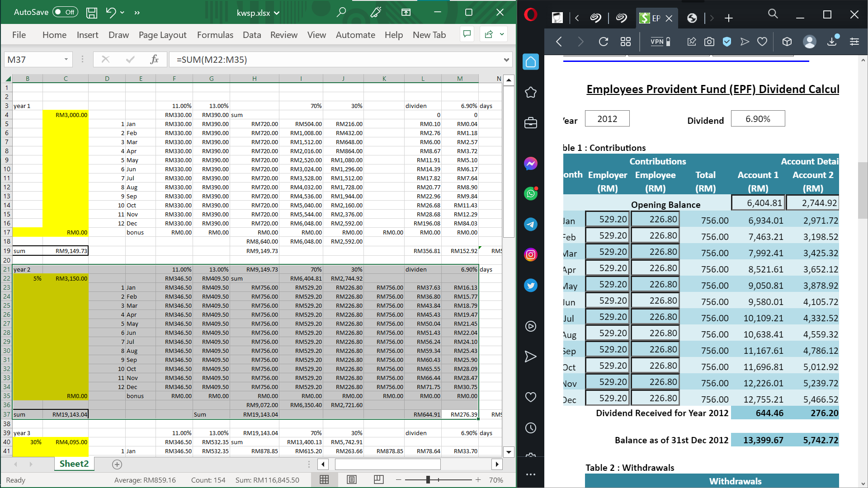868x488 pixels.
Task: Toggle the VPN badge in Opera address bar
Action: pyautogui.click(x=660, y=42)
